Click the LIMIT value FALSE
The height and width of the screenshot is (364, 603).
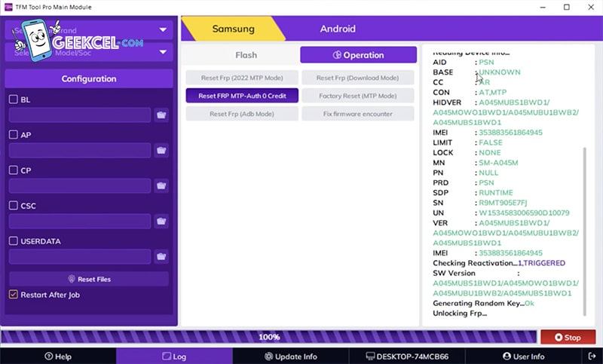click(x=491, y=142)
